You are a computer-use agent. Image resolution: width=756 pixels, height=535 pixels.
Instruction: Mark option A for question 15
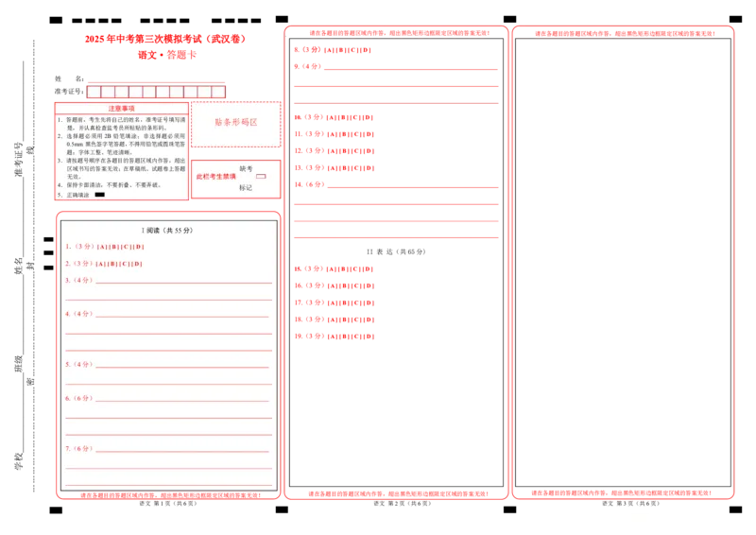tap(332, 269)
